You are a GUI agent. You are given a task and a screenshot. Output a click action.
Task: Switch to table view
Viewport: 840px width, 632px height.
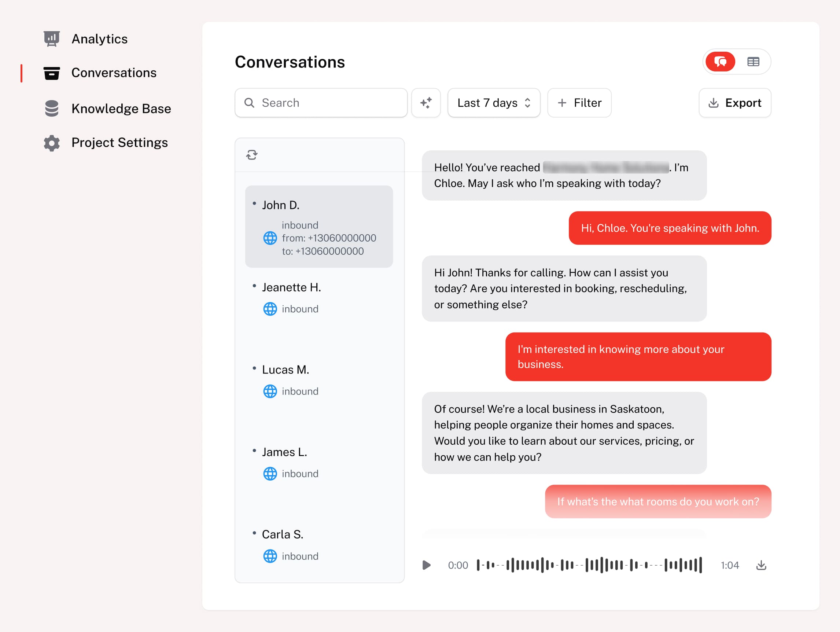(x=753, y=62)
